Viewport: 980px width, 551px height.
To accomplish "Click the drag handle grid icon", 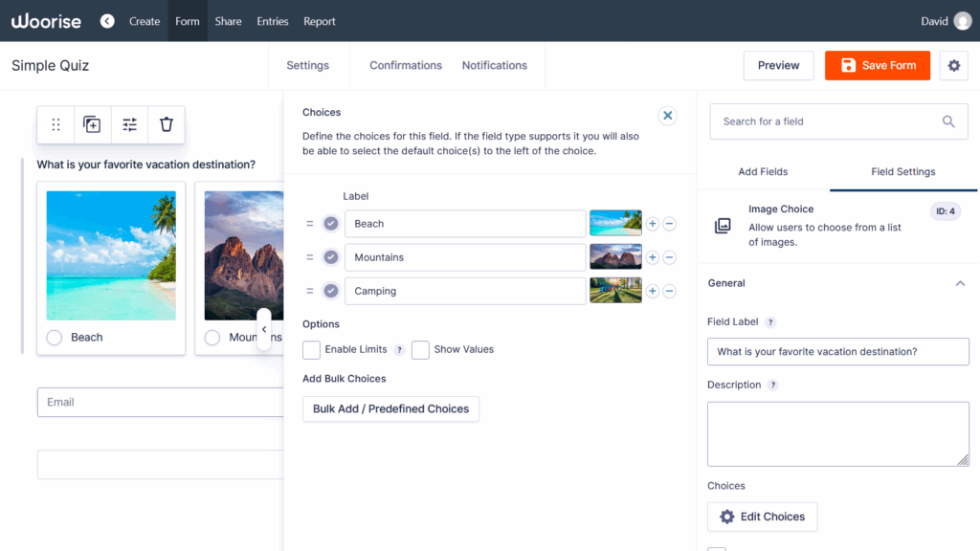I will pyautogui.click(x=56, y=124).
